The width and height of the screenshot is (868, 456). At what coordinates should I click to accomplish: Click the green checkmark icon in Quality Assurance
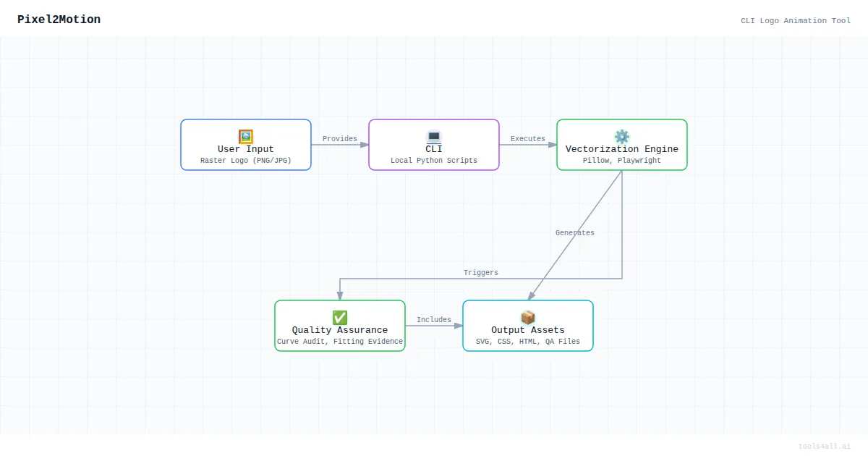(340, 318)
